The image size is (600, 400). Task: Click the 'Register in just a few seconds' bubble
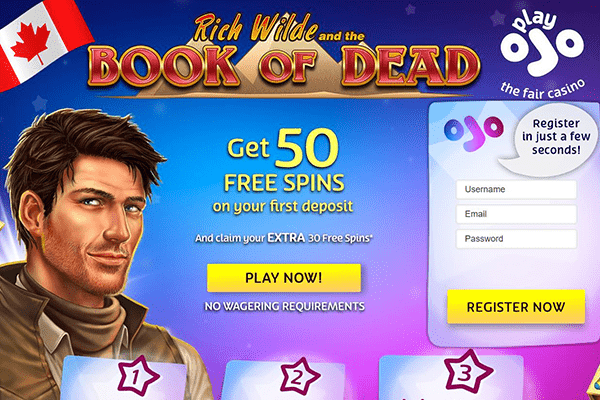coord(551,138)
